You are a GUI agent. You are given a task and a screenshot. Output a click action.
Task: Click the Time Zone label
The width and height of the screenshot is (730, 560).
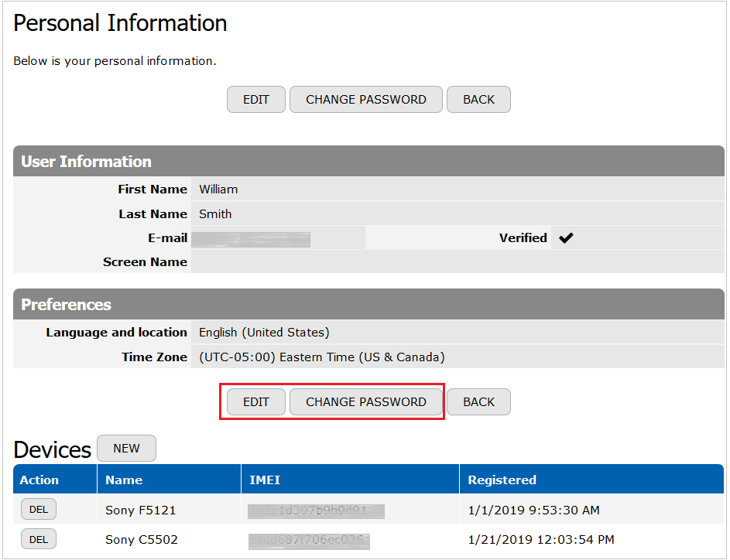pyautogui.click(x=154, y=357)
